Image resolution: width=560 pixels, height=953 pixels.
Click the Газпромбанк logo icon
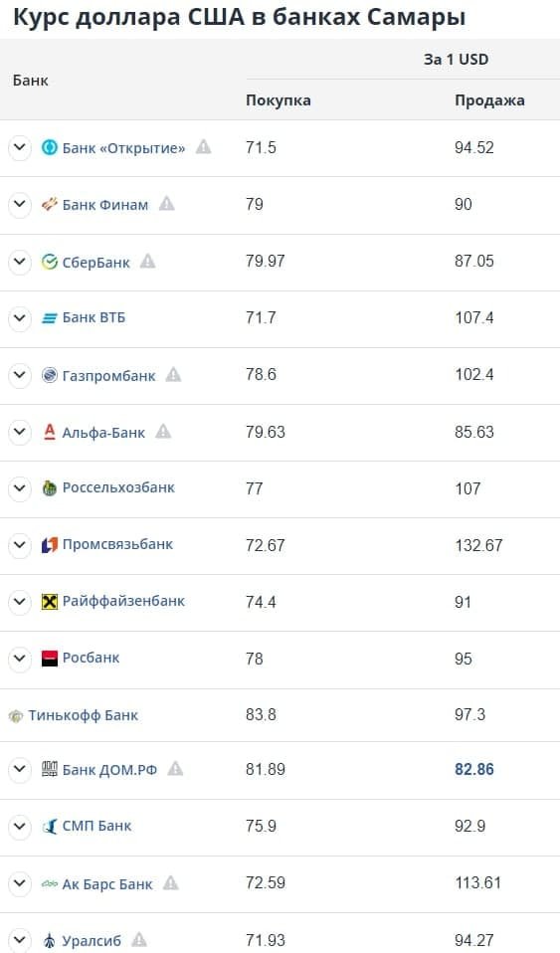[x=50, y=375]
